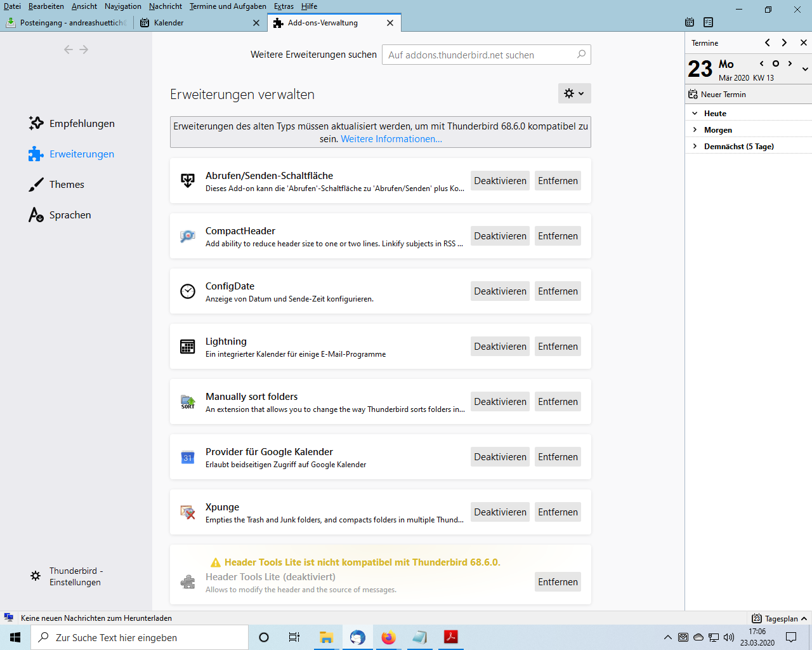Expand the Demnächst (5 Tage) section
The image size is (812, 650).
tap(695, 147)
